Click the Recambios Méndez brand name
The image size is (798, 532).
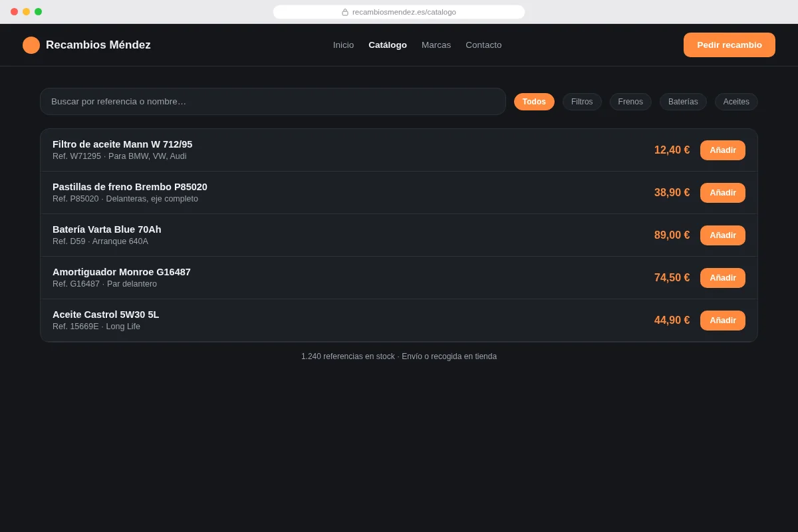98,45
